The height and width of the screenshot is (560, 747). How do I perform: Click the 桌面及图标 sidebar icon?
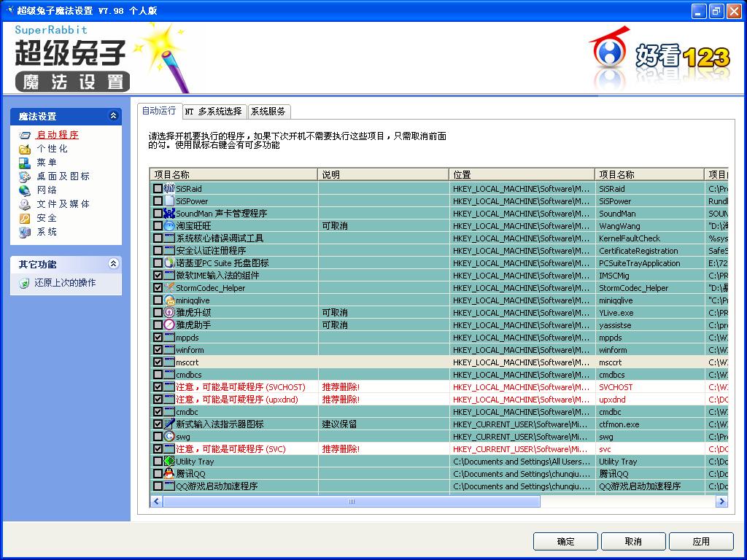click(25, 176)
